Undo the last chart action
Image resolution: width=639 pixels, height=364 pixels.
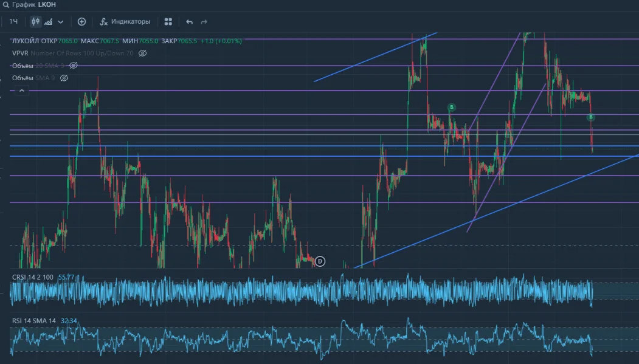click(x=190, y=22)
